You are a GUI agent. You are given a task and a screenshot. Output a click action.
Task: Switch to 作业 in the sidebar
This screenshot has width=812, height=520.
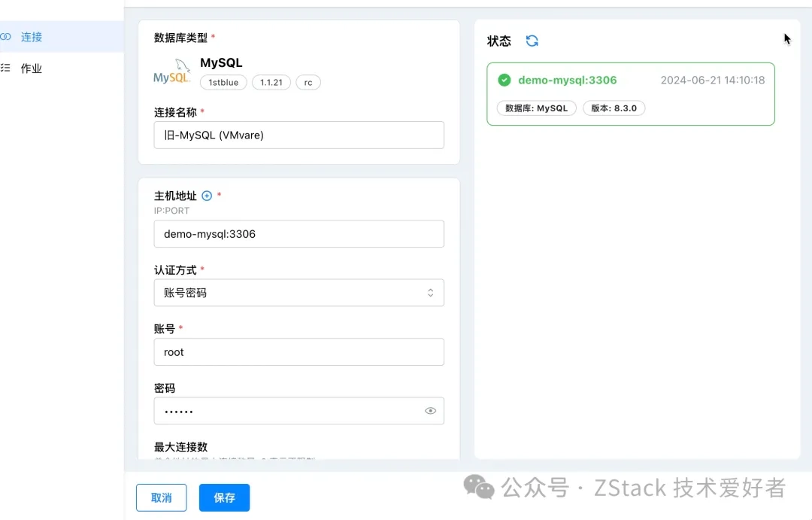[x=32, y=68]
